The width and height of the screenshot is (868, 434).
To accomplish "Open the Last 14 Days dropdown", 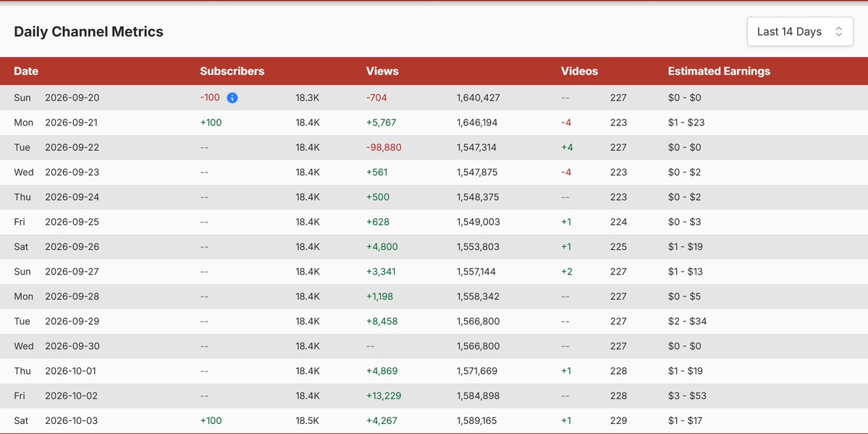I will coord(800,32).
